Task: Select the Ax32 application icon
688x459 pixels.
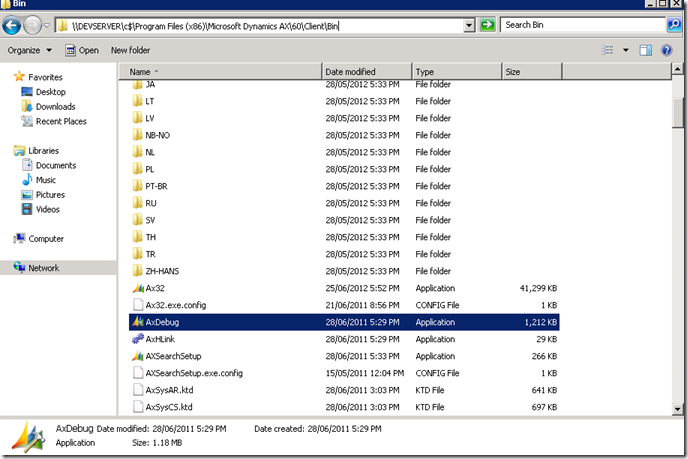Action: 138,288
